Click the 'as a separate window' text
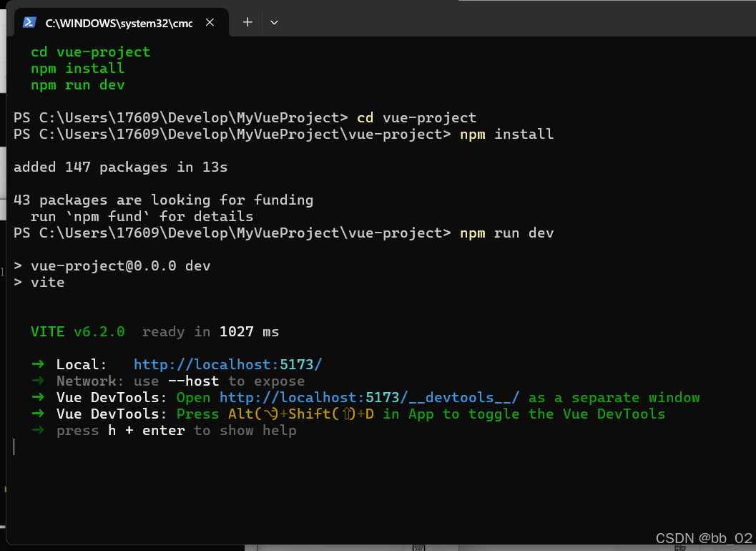The width and height of the screenshot is (756, 551). click(614, 398)
